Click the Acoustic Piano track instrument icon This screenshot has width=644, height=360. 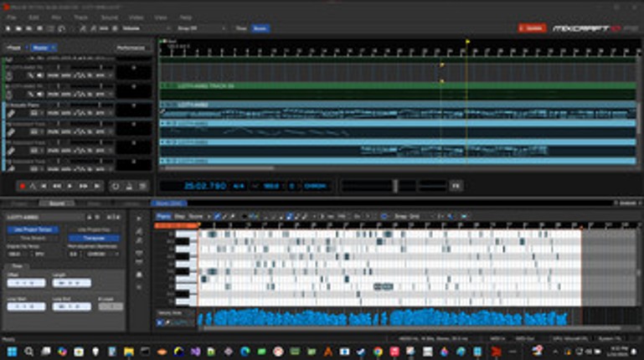click(x=9, y=111)
